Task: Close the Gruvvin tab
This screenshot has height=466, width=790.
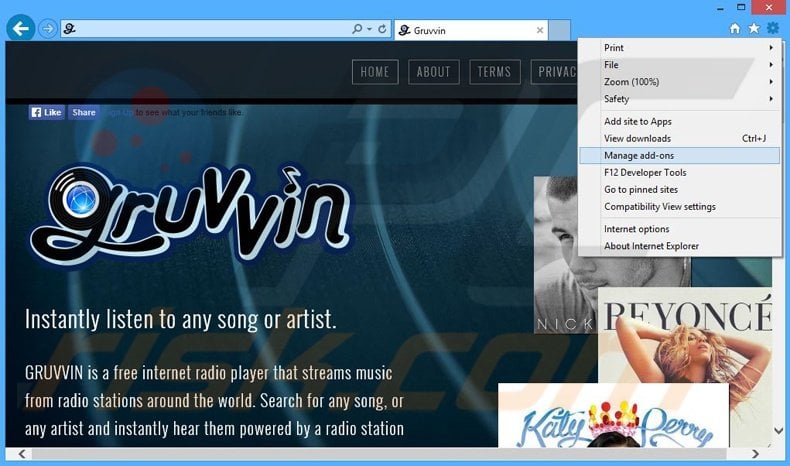Action: pos(540,30)
